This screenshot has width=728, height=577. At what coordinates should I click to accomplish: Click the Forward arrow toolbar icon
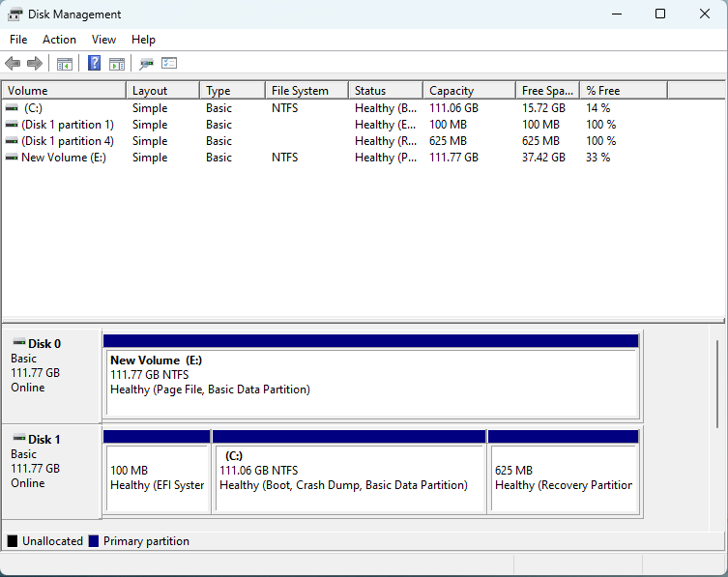tap(35, 64)
